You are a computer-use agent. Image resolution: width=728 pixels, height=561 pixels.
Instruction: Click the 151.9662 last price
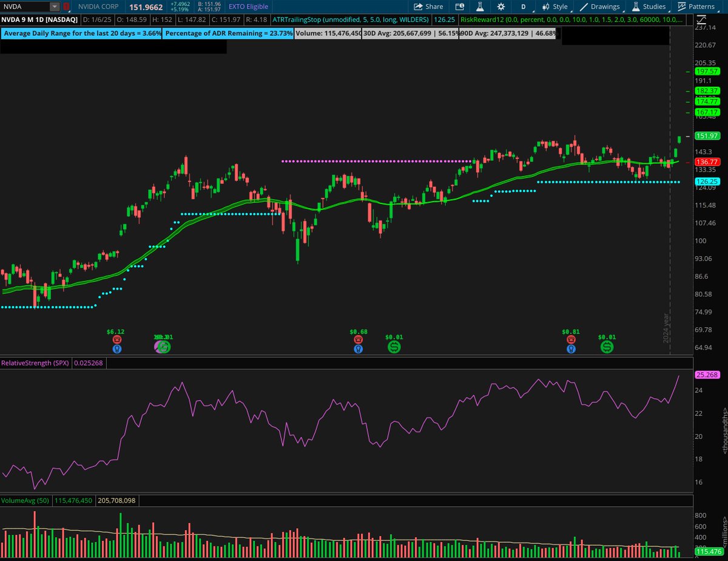(146, 7)
